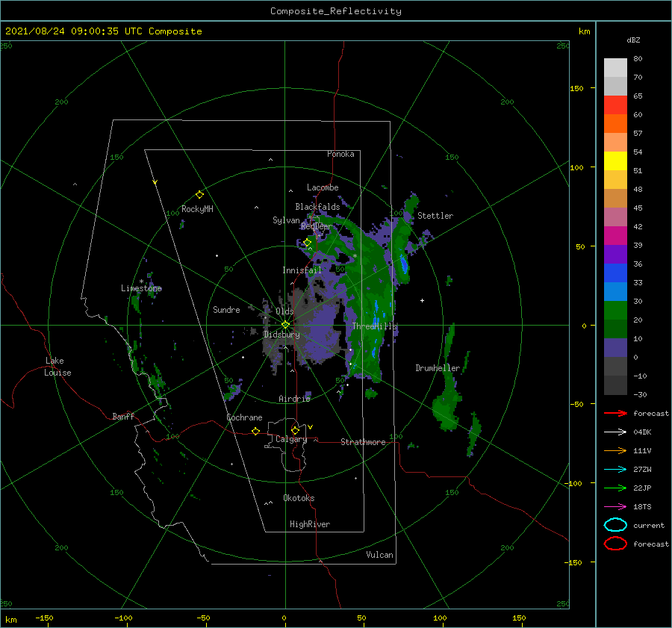Click the red forecast arrow in legend
Image resolution: width=672 pixels, height=628 pixels.
615,413
